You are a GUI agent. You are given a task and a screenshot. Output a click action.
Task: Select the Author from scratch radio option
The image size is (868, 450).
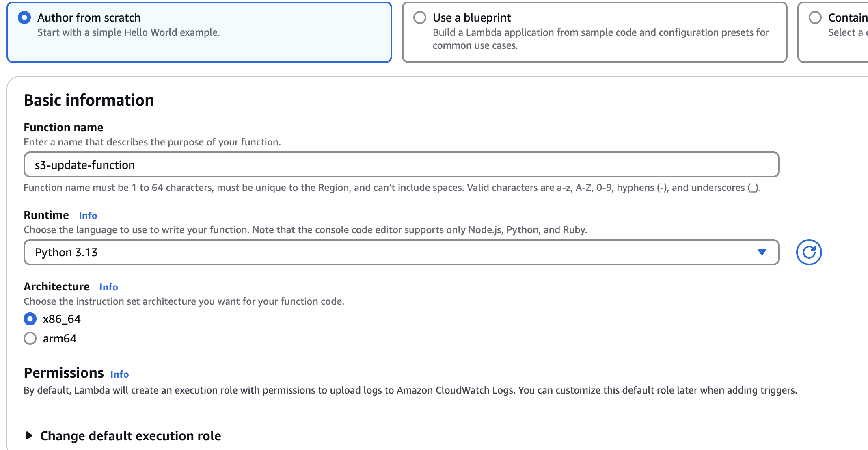[x=24, y=17]
